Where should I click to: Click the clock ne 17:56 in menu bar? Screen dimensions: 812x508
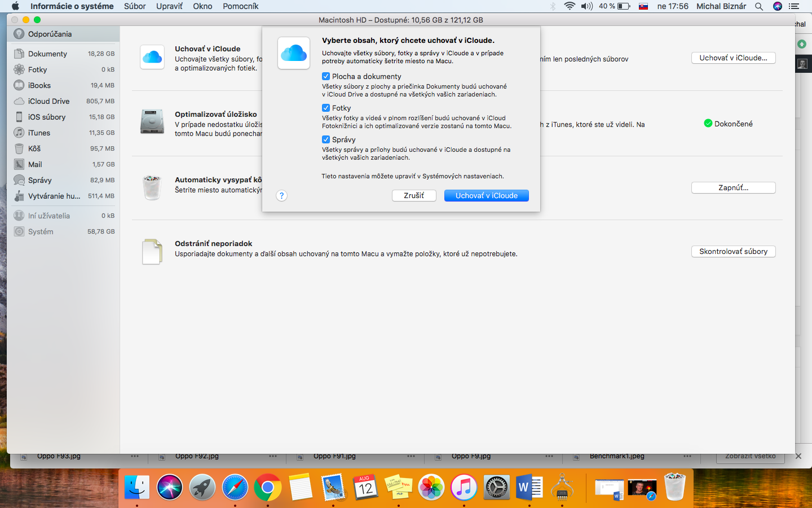click(x=673, y=6)
